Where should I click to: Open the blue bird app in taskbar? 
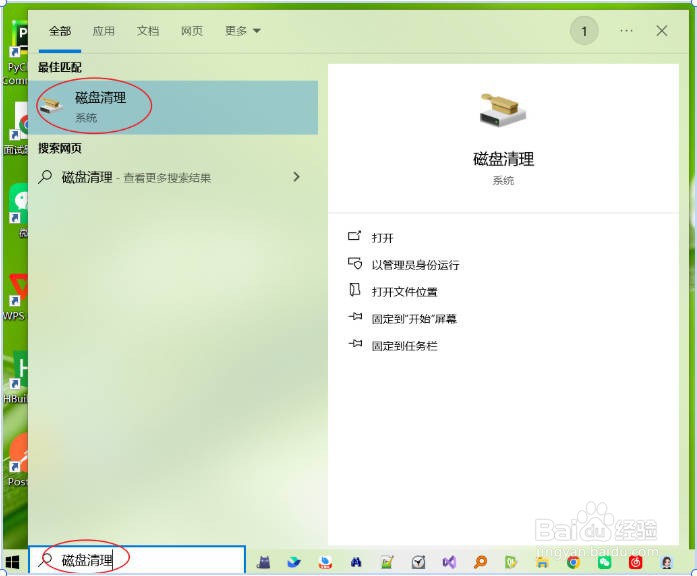(293, 563)
